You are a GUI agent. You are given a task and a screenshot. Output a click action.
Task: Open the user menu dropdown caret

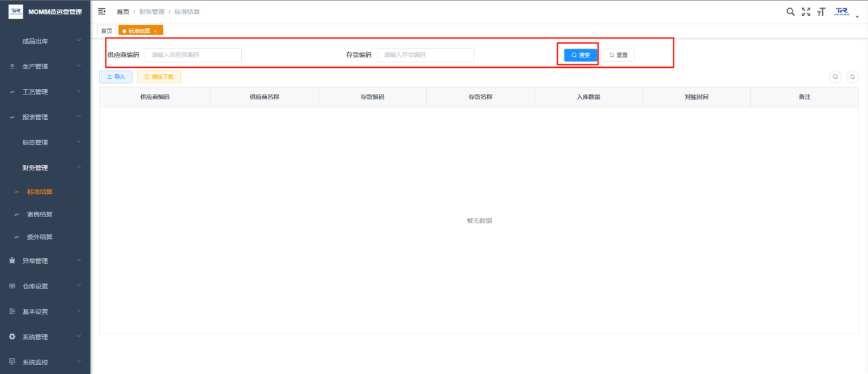coord(857,15)
